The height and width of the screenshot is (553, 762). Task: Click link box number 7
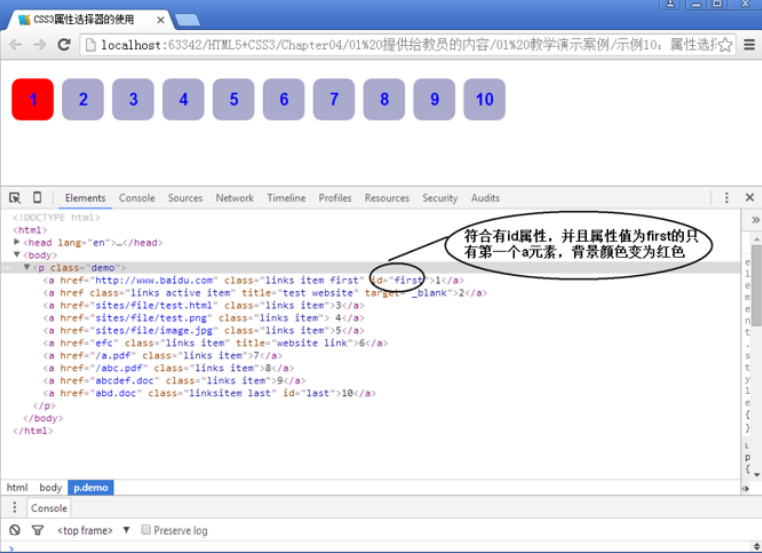coord(334,99)
